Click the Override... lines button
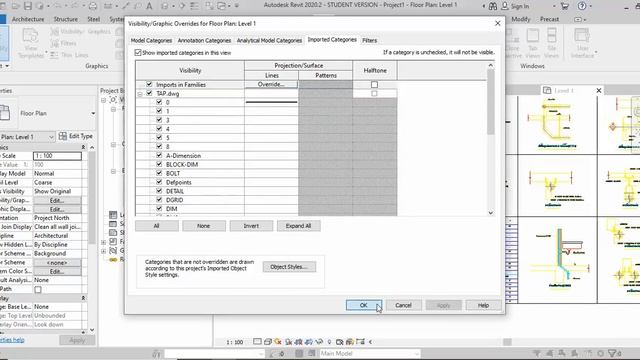 point(271,84)
